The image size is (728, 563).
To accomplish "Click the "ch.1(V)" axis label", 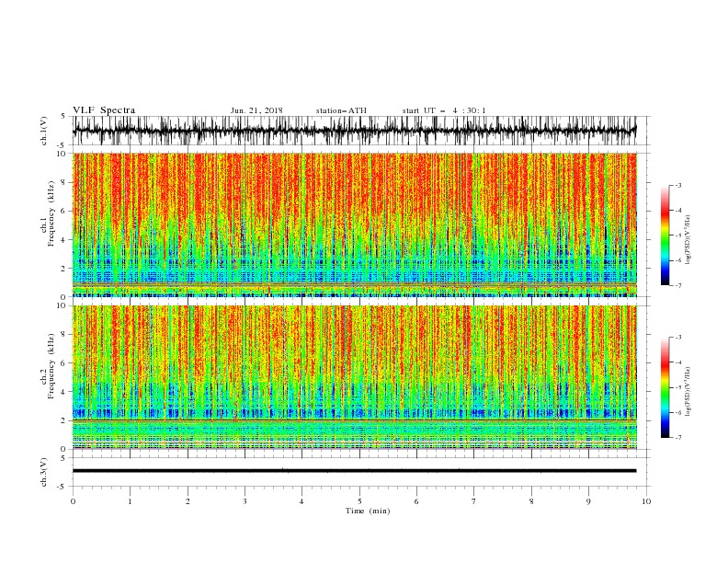I will click(x=44, y=131).
